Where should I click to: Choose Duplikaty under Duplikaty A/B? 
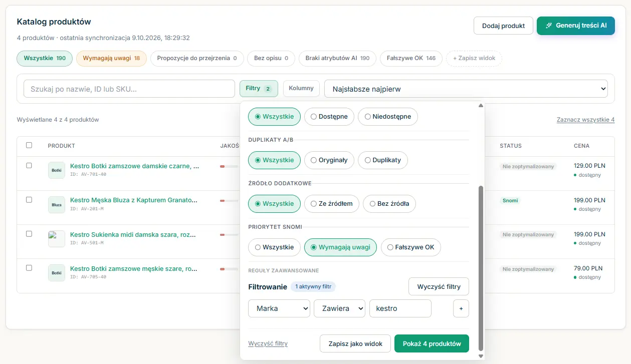pos(383,160)
